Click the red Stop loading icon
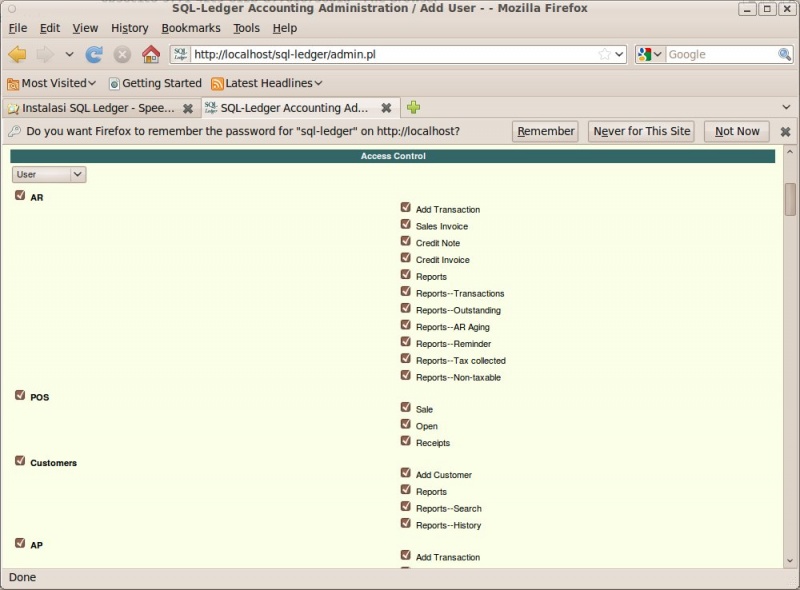The image size is (800, 590). point(122,54)
